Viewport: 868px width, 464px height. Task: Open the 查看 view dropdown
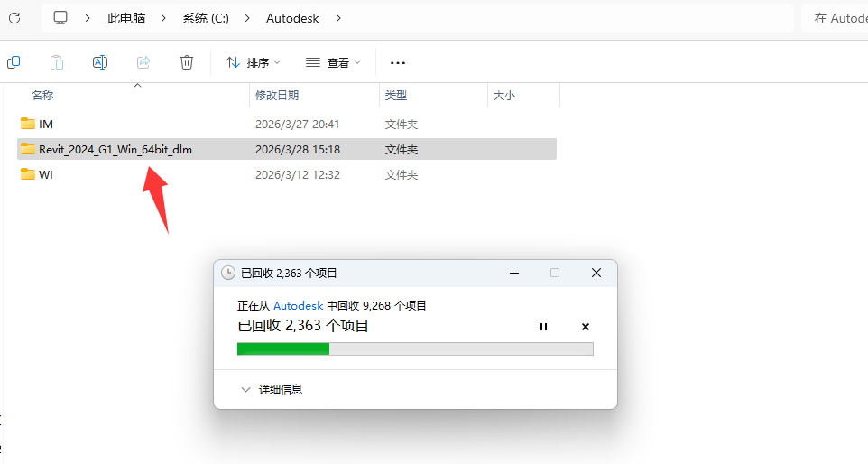coord(333,62)
